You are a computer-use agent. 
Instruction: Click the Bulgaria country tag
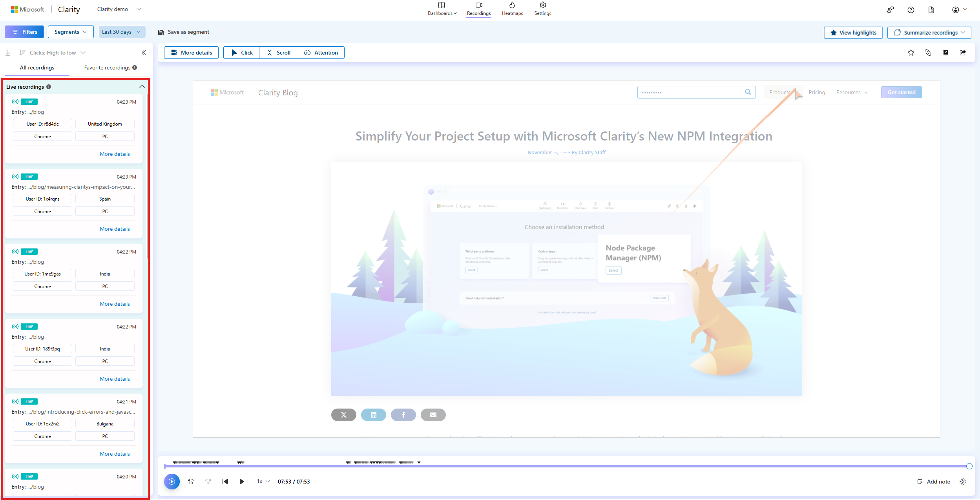click(x=105, y=424)
